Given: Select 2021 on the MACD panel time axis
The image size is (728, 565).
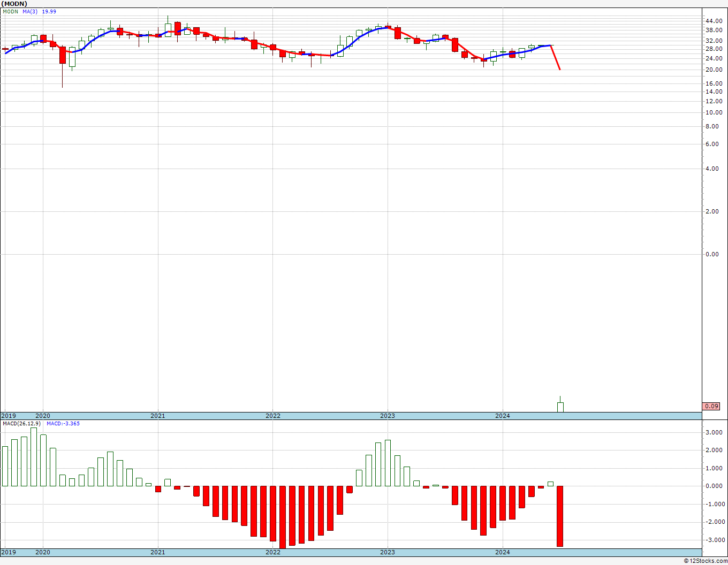Looking at the screenshot, I should pos(158,552).
